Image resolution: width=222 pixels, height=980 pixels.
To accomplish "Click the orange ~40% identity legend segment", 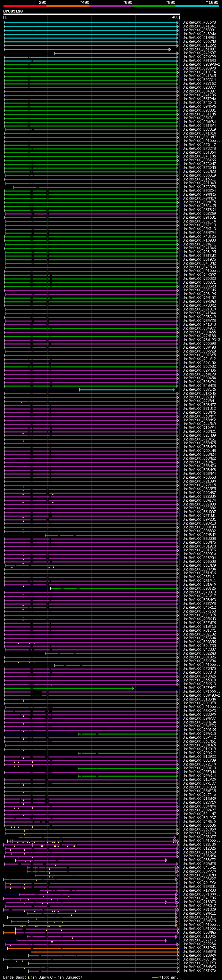I will point(68,6).
